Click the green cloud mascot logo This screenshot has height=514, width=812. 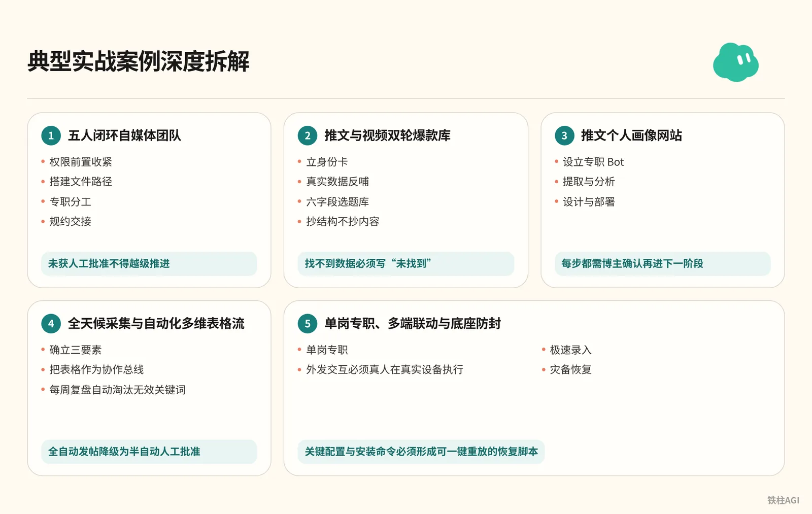click(736, 62)
